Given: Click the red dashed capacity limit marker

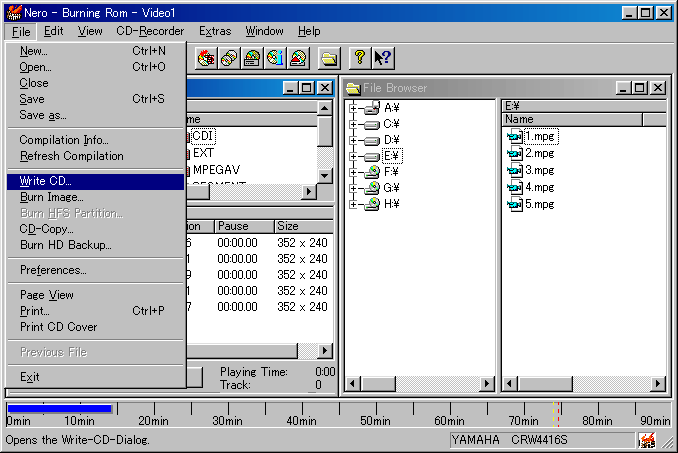Looking at the screenshot, I should point(559,414).
